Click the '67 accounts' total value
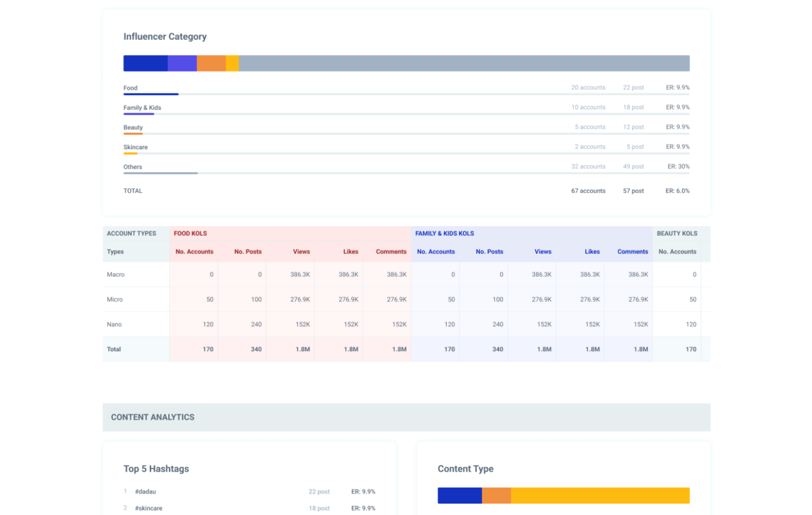The width and height of the screenshot is (812, 515). coord(588,191)
